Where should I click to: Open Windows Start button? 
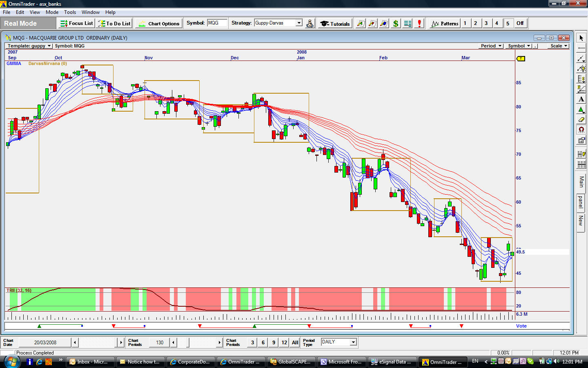point(11,361)
